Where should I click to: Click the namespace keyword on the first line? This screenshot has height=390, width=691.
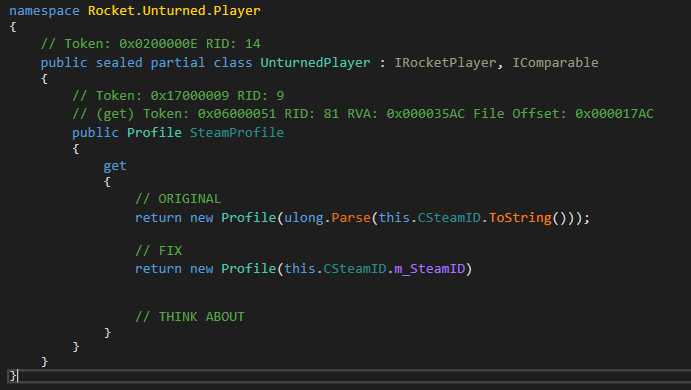click(44, 11)
